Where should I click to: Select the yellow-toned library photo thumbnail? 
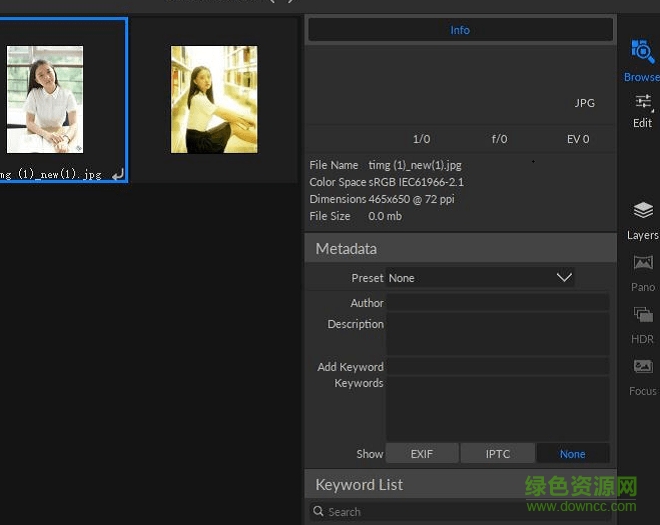[214, 99]
